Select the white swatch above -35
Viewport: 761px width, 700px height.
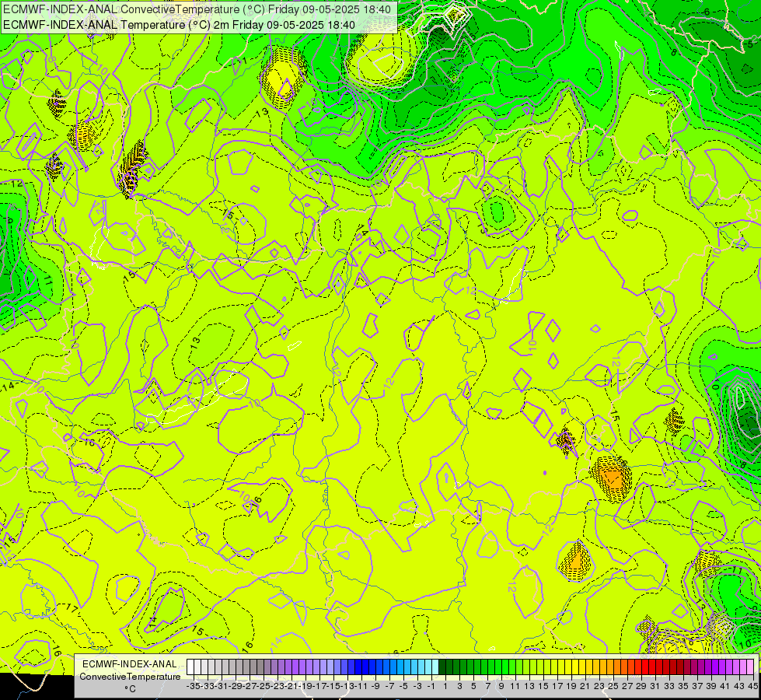pos(190,667)
